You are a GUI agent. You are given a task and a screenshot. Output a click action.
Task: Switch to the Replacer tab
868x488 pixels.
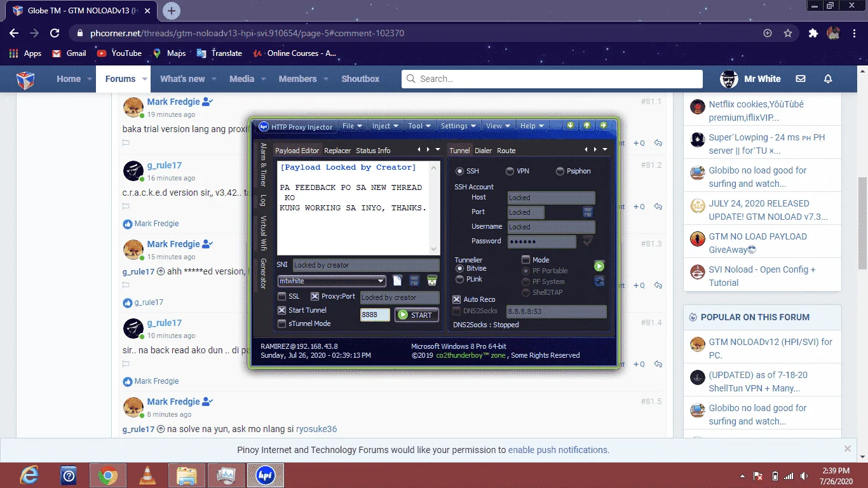point(337,151)
